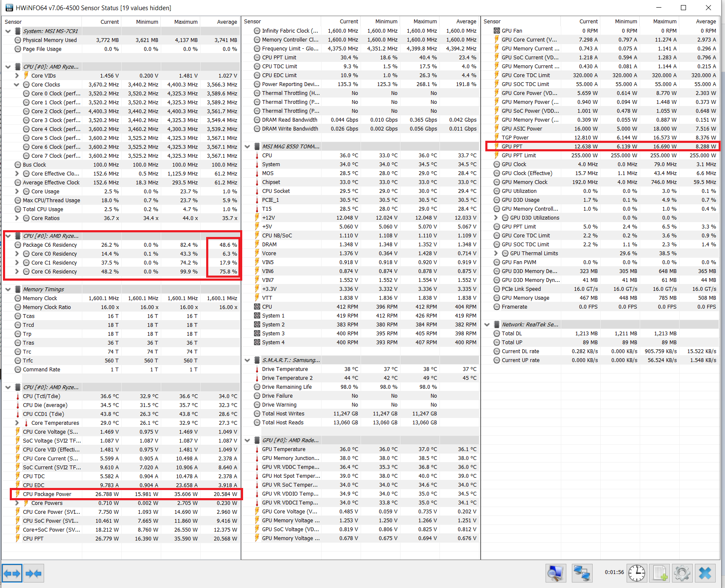Select the Total Host Writes row label
Viewport: 725px width, 588px height.
(283, 413)
